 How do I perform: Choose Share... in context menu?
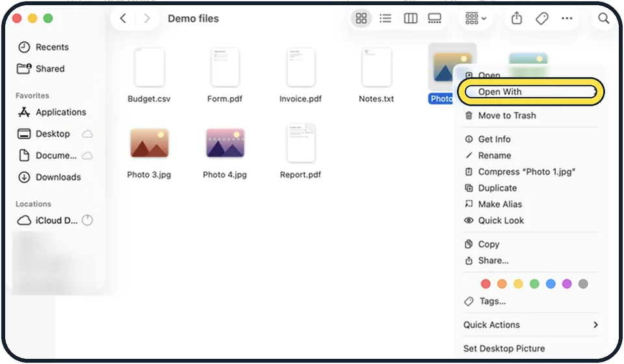531,261
